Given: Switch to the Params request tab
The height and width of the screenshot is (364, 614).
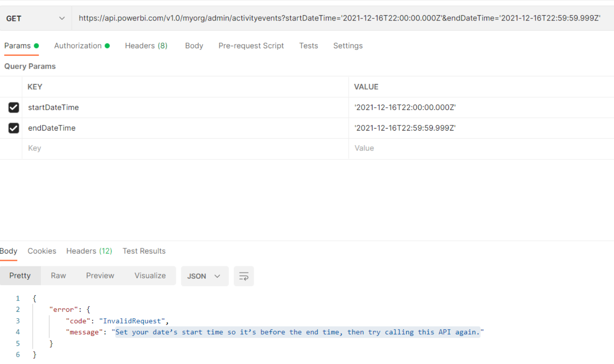Looking at the screenshot, I should pyautogui.click(x=21, y=46).
